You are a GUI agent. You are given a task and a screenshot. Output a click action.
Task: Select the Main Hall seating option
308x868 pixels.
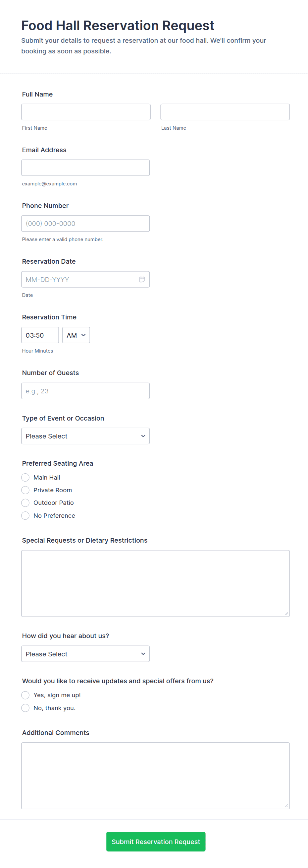[25, 478]
